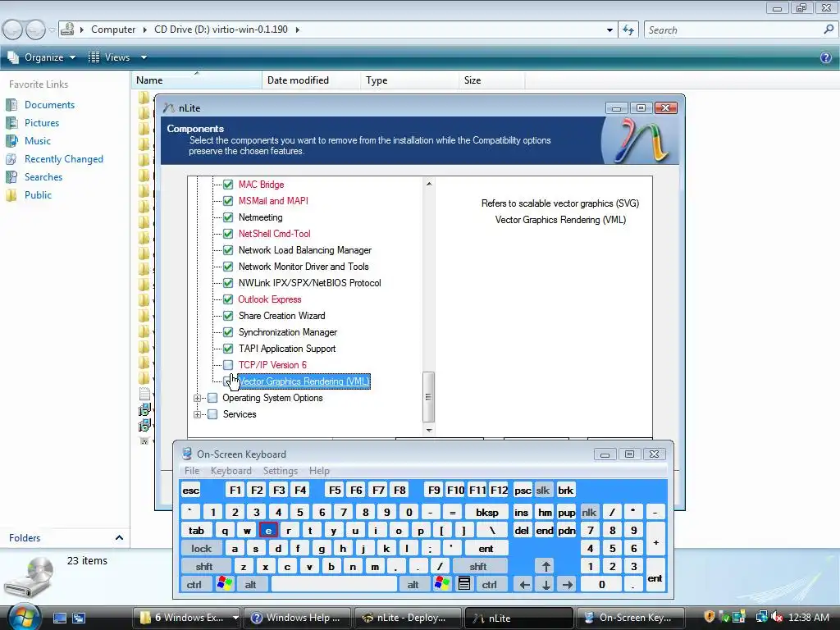Viewport: 840px width, 630px height.
Task: Click the On-Screen Keyboard title icon
Action: (x=187, y=454)
